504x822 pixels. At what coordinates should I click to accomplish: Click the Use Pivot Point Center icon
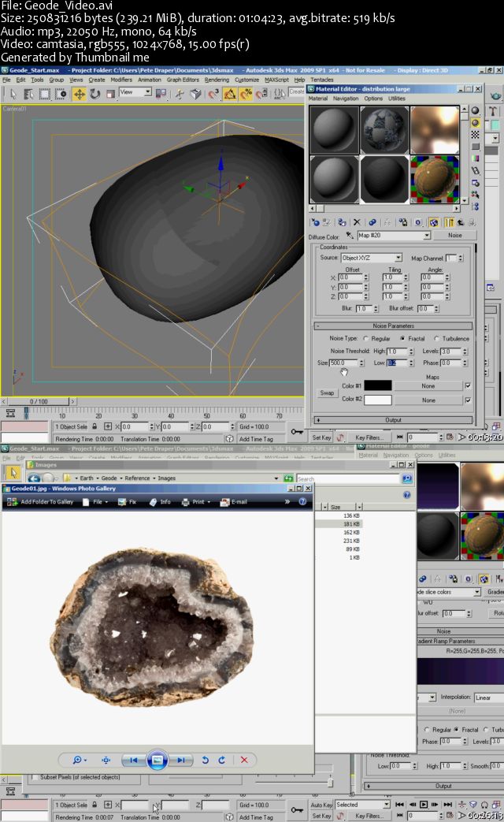pos(161,94)
